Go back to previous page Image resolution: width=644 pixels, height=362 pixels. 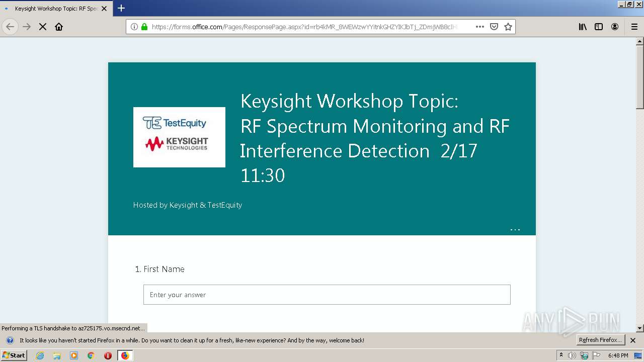[10, 27]
